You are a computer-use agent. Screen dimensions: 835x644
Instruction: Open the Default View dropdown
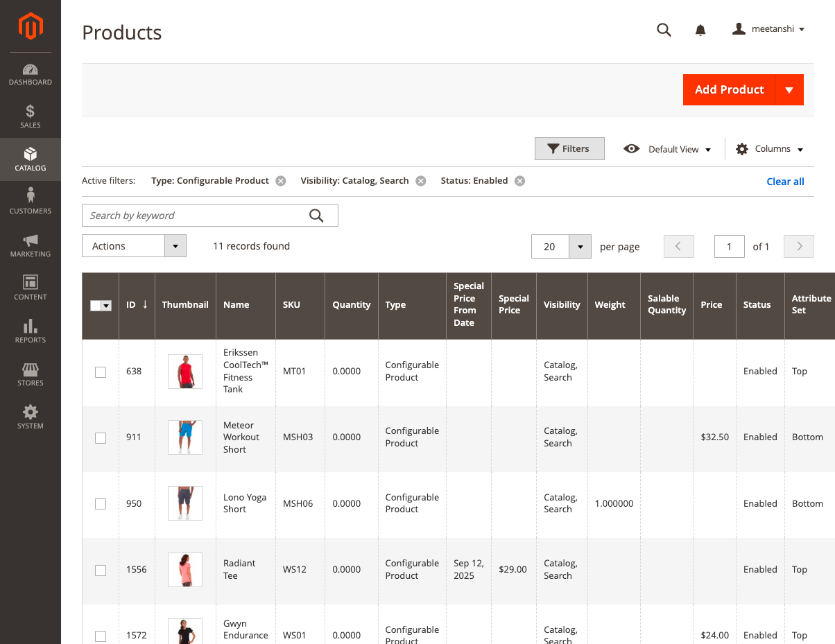[667, 149]
